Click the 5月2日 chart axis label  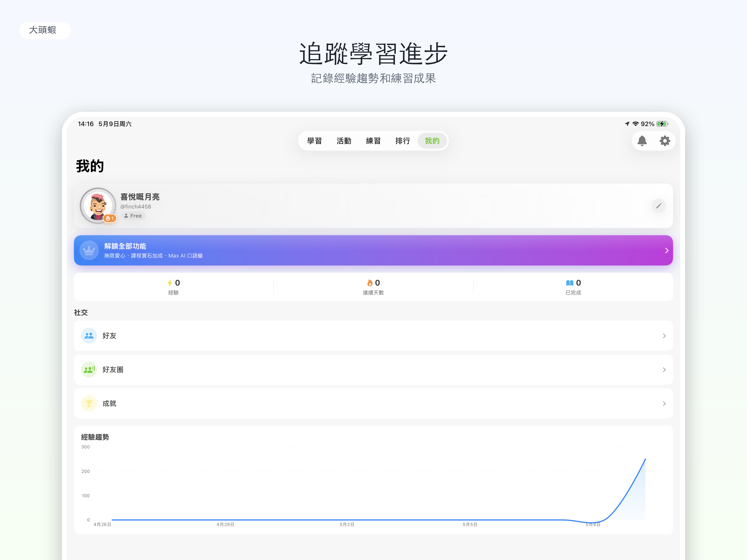point(347,524)
